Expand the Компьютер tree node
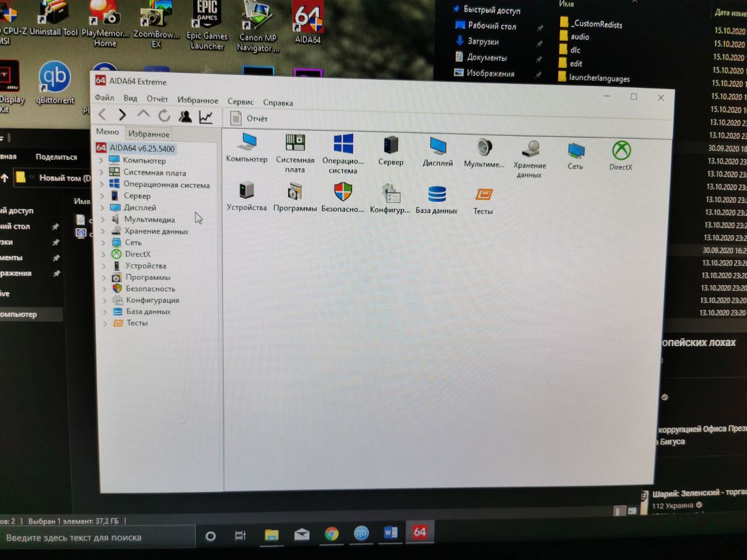This screenshot has width=747, height=560. (102, 160)
